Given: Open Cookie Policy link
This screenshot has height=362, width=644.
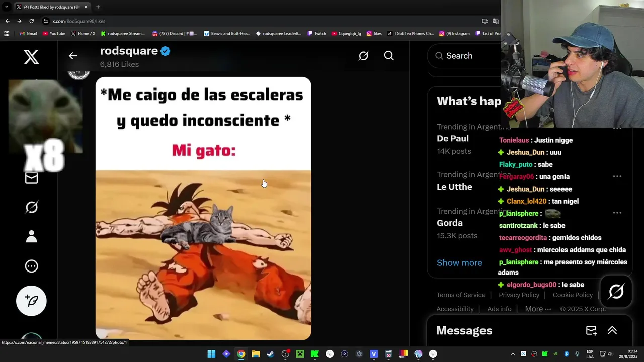Looking at the screenshot, I should click(x=573, y=295).
